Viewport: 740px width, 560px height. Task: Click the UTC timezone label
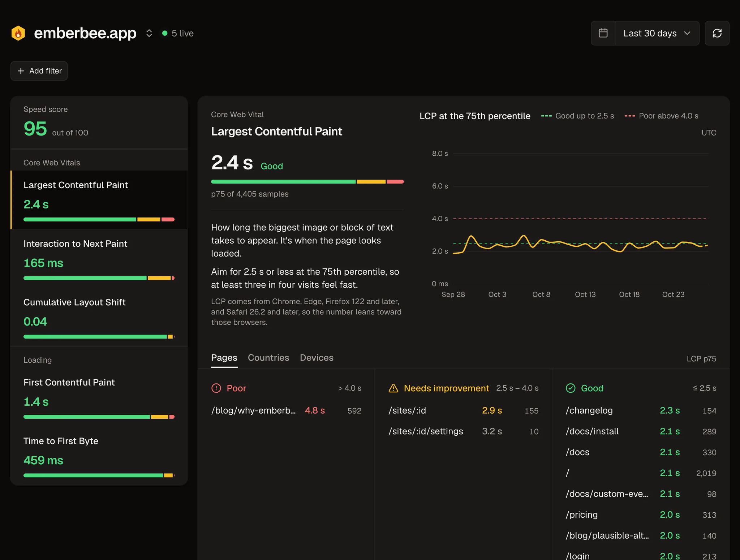point(709,133)
